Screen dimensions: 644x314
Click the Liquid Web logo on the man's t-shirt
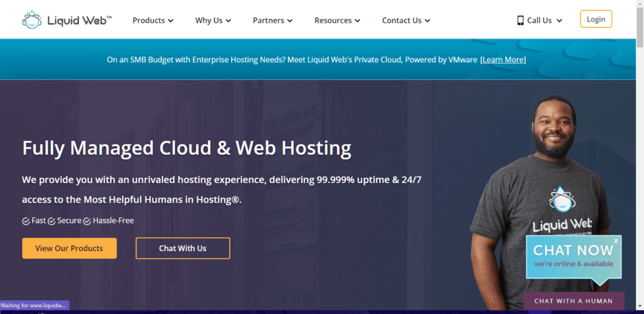563,210
